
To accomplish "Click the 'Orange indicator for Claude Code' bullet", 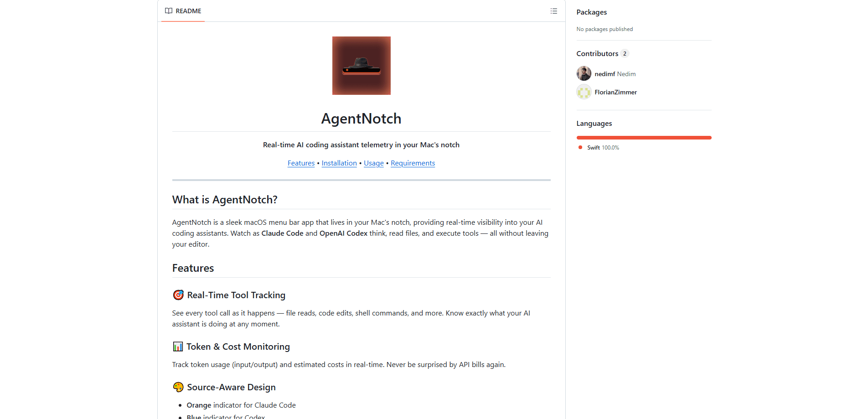I will pyautogui.click(x=241, y=405).
